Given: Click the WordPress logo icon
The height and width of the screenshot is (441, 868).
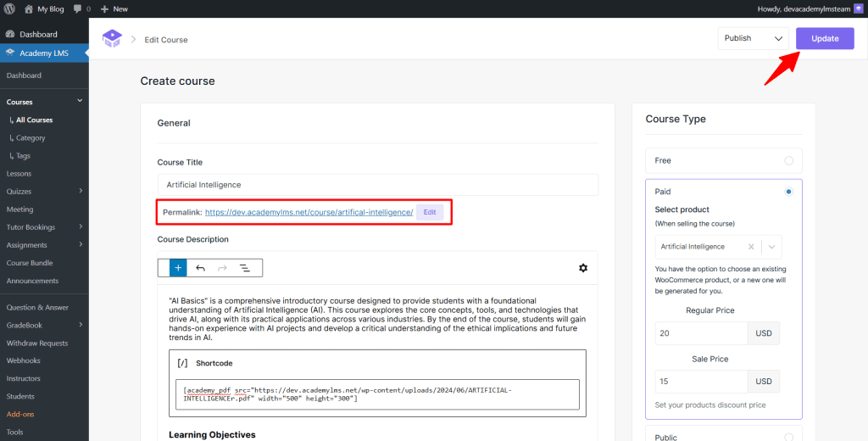Looking at the screenshot, I should pyautogui.click(x=9, y=8).
